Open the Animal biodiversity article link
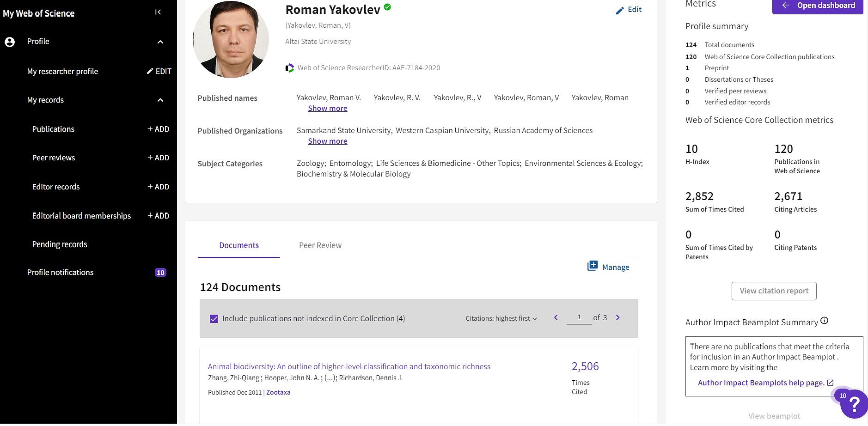This screenshot has height=426, width=868. [x=349, y=366]
